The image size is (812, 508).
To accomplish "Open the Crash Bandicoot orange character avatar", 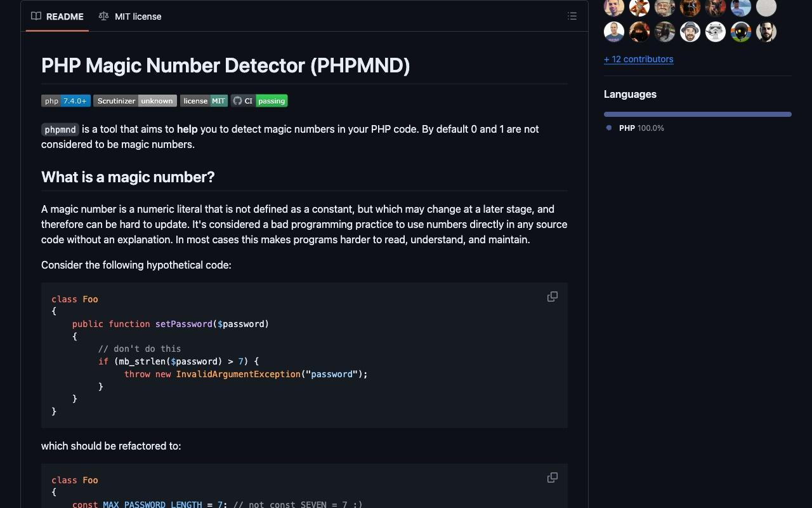I will pyautogui.click(x=639, y=7).
